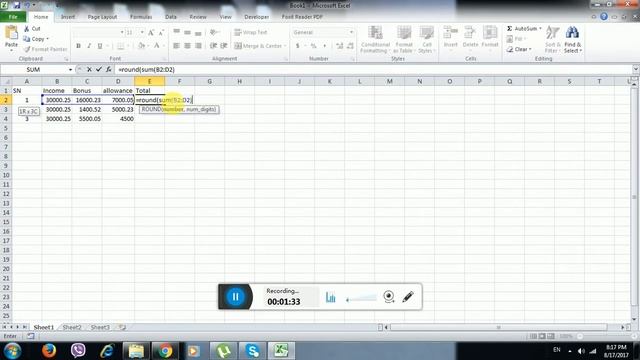Open Cell Styles gallery

click(x=427, y=40)
